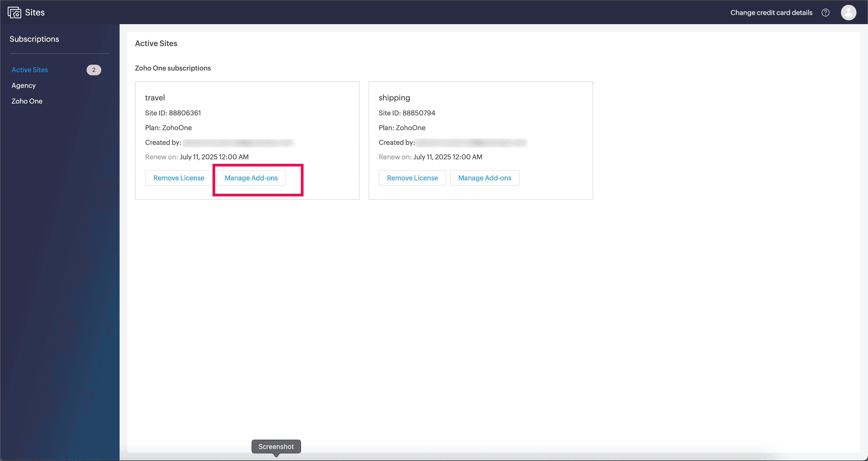
Task: Click the Subscriptions sidebar heading
Action: (x=34, y=39)
